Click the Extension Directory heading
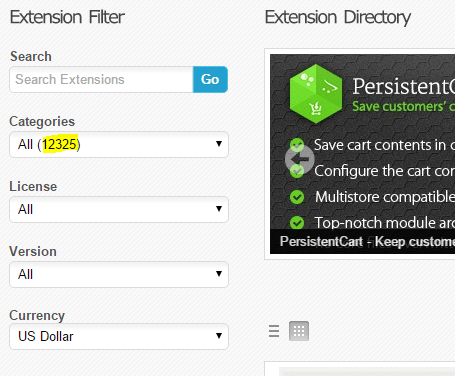Screen dimensions: 455x376 [x=338, y=17]
